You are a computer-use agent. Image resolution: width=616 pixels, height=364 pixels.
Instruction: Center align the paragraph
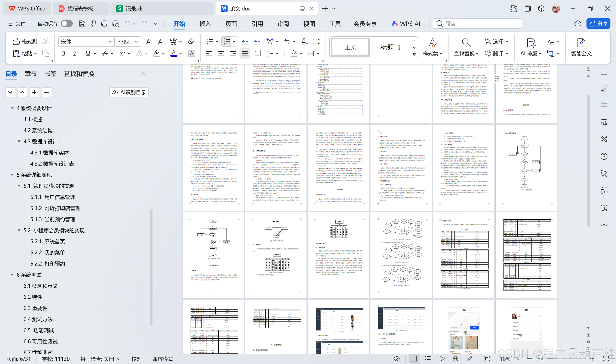(221, 53)
